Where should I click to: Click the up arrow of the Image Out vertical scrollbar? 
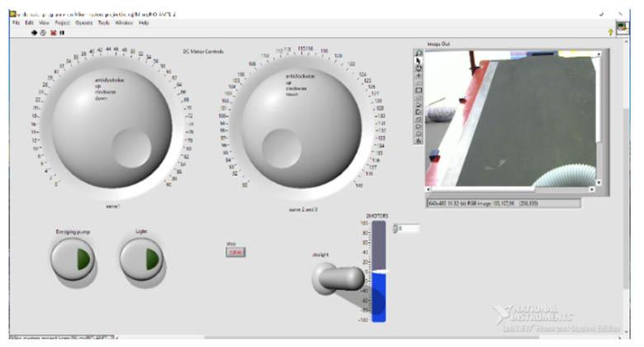[599, 54]
